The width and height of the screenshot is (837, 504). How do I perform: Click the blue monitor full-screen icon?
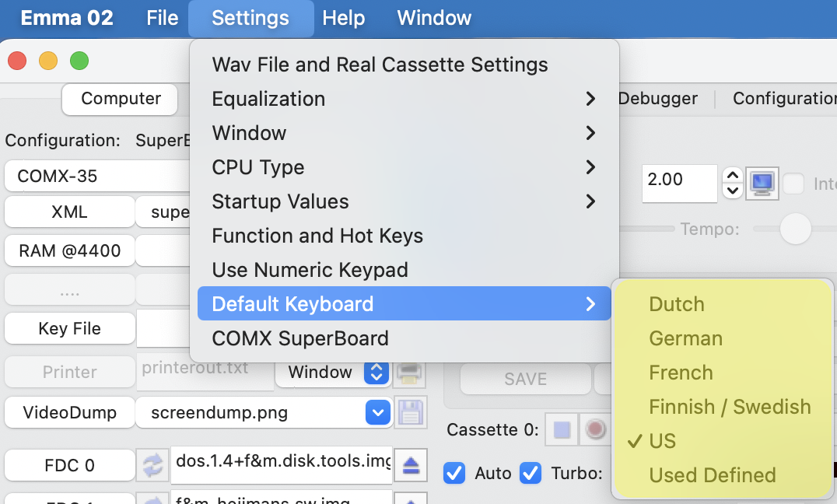pos(762,184)
